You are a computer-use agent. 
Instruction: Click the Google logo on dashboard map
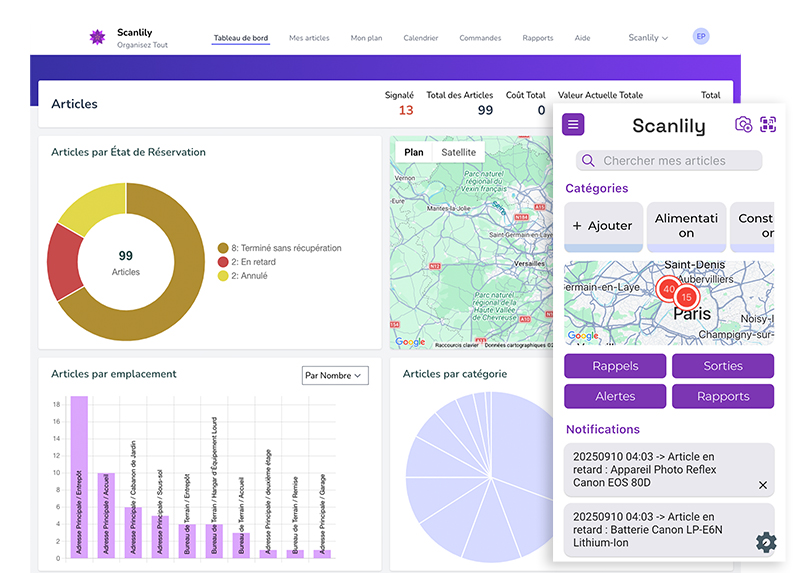[x=410, y=341]
